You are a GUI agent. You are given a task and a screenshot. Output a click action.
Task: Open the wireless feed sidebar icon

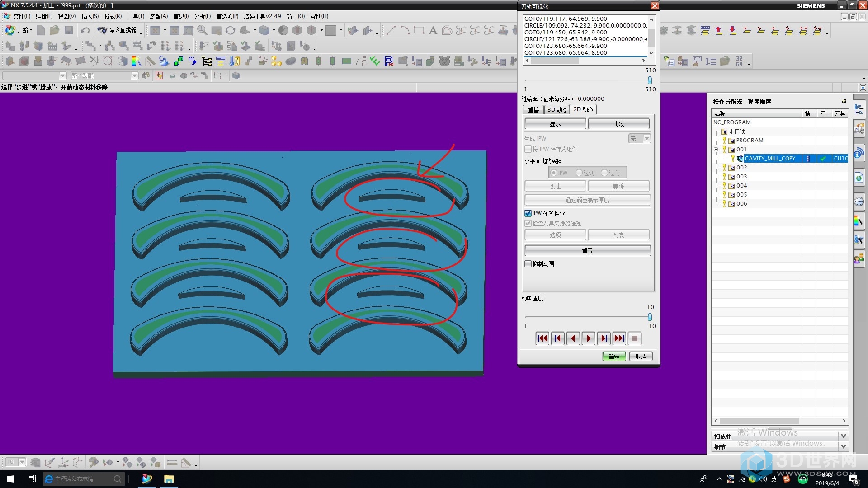859,153
